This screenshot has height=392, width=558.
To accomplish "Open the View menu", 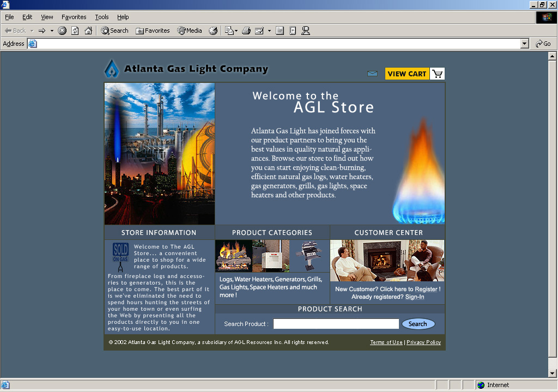I will point(47,17).
